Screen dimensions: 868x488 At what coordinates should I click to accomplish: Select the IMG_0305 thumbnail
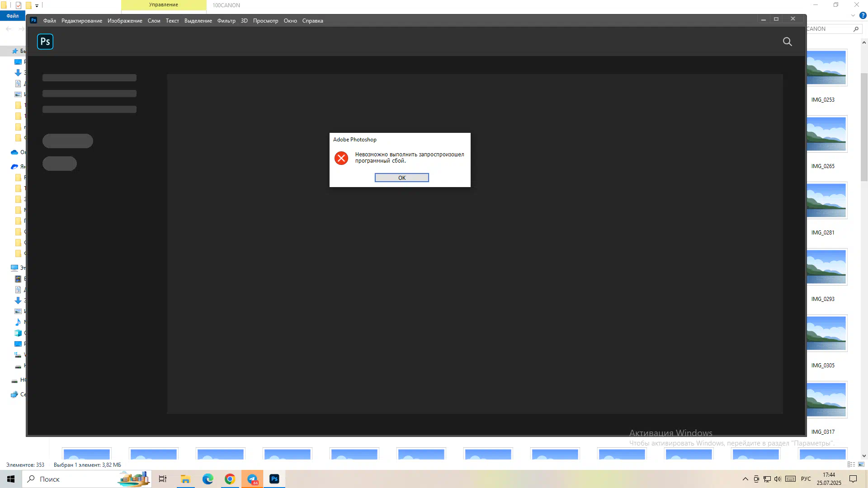click(x=826, y=333)
